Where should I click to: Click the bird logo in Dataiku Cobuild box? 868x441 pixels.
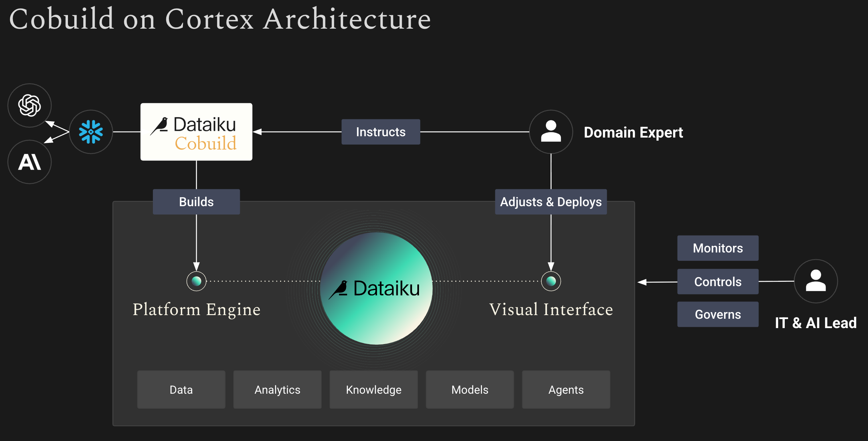coord(160,126)
